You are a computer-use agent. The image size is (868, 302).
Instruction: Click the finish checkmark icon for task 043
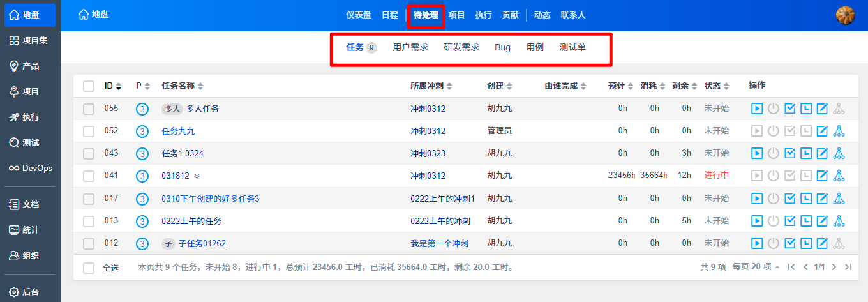[789, 153]
